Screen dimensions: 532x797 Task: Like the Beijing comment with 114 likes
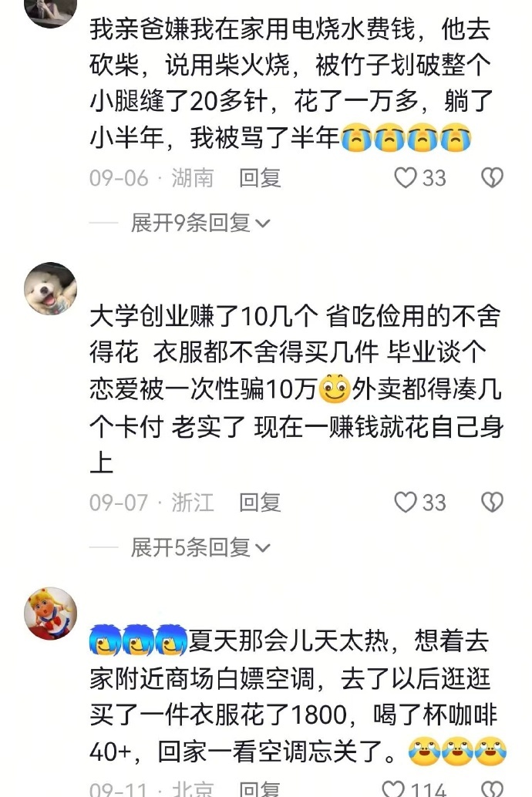[x=394, y=789]
